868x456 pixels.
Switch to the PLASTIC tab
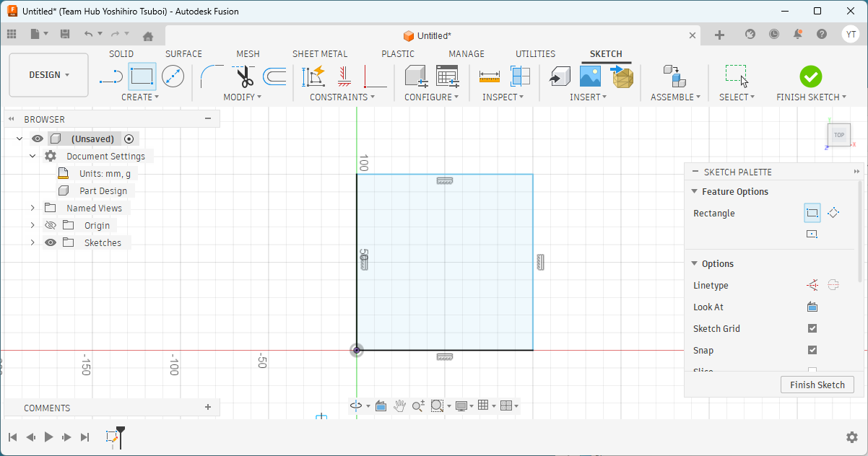[x=398, y=53]
